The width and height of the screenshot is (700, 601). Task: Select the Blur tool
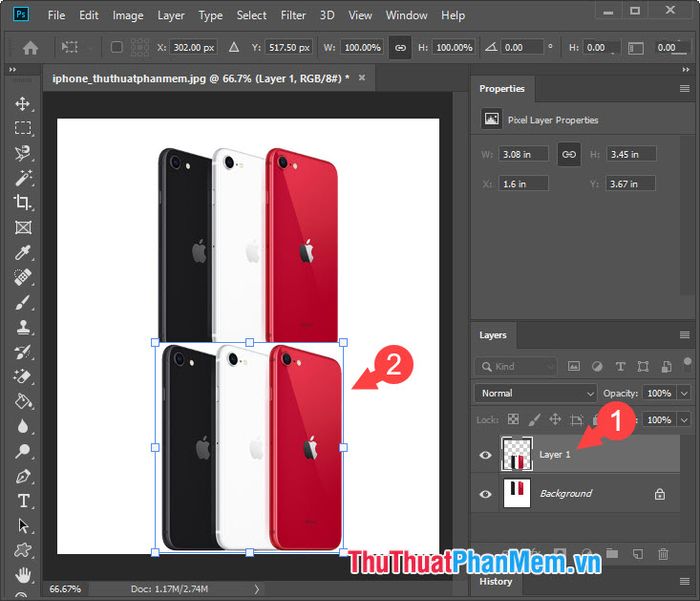click(x=23, y=426)
